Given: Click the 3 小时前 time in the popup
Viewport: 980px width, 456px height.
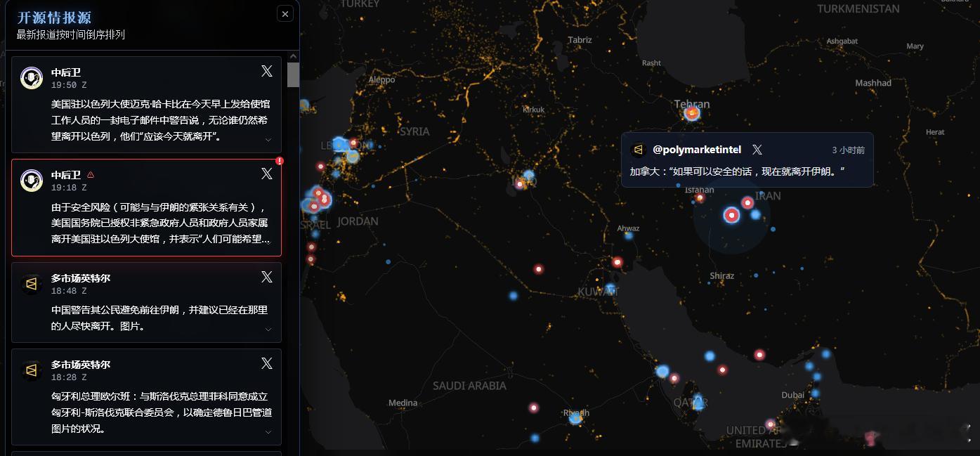Looking at the screenshot, I should point(848,150).
